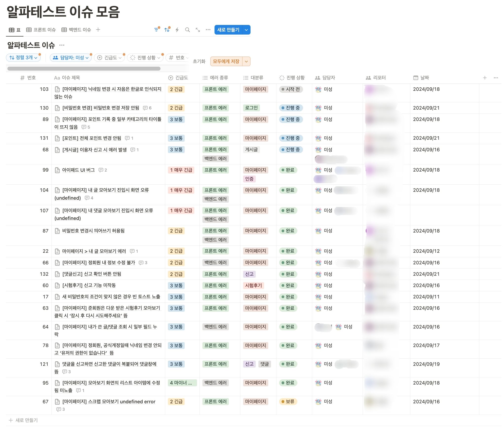Switch to the 프론트 이슈 view tab

[x=41, y=30]
